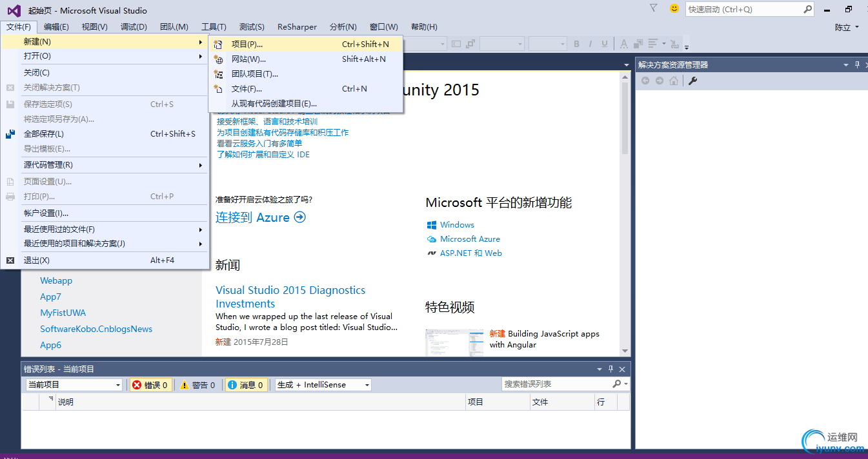Image resolution: width=868 pixels, height=459 pixels.
Task: Click the Italic I toolbar icon
Action: click(x=590, y=44)
